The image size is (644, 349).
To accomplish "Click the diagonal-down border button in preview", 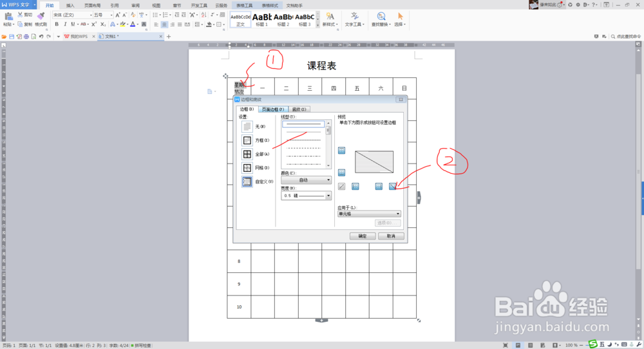I will 393,186.
